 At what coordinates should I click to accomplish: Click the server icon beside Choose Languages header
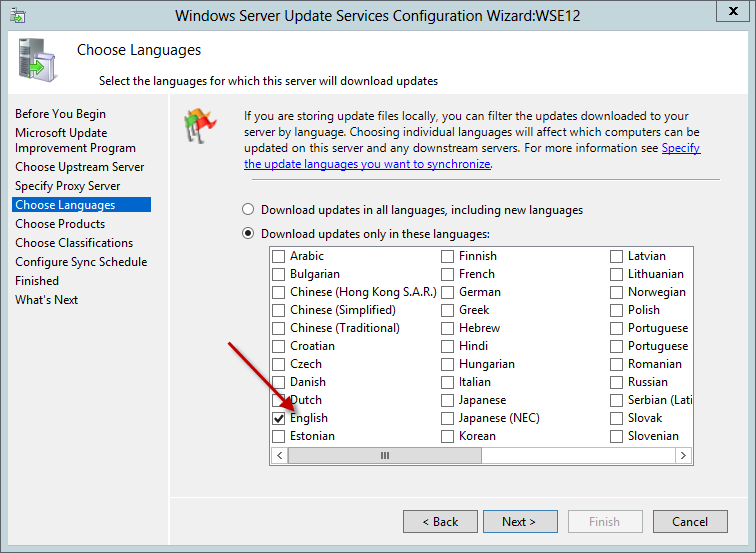point(36,61)
